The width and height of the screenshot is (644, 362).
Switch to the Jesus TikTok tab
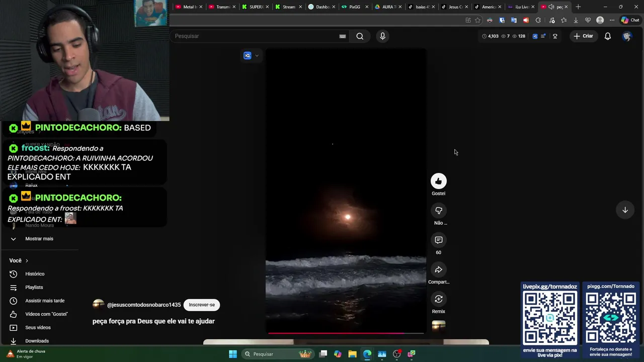point(455,7)
